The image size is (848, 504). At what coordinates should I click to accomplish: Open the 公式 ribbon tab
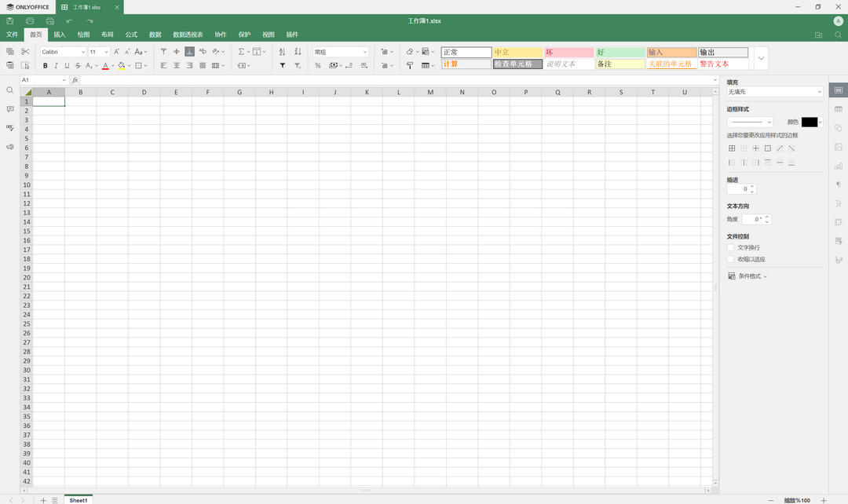[x=131, y=35]
